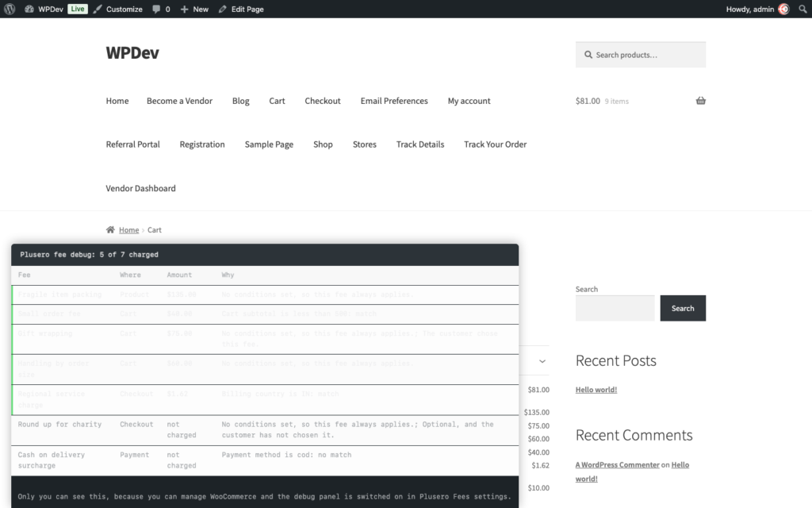This screenshot has height=508, width=812.
Task: Open Track Details page
Action: pos(420,144)
